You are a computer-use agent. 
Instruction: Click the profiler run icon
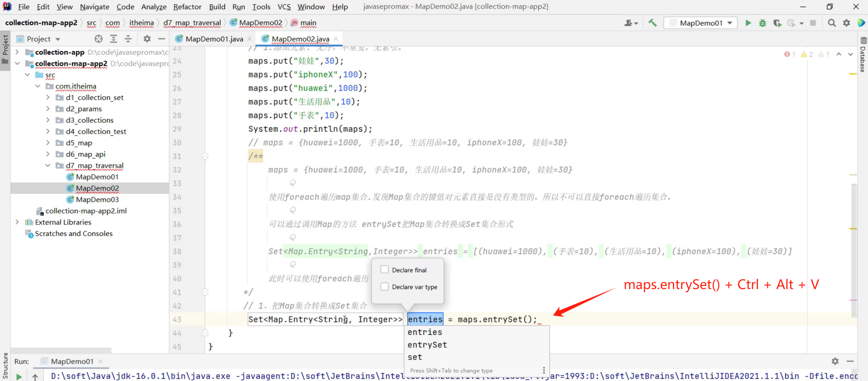coord(791,23)
